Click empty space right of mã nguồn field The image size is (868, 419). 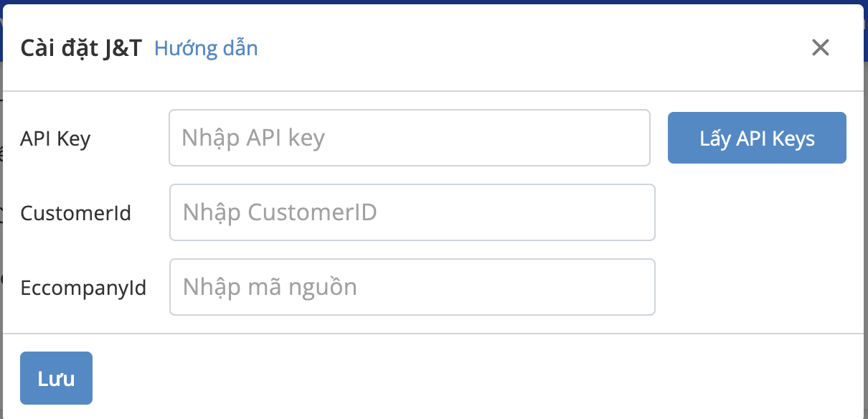pos(757,287)
